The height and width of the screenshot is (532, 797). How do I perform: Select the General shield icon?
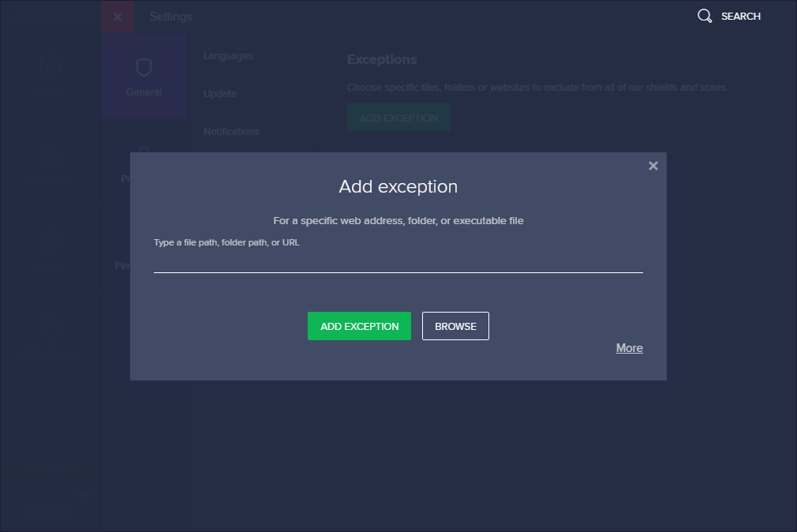pyautogui.click(x=144, y=69)
